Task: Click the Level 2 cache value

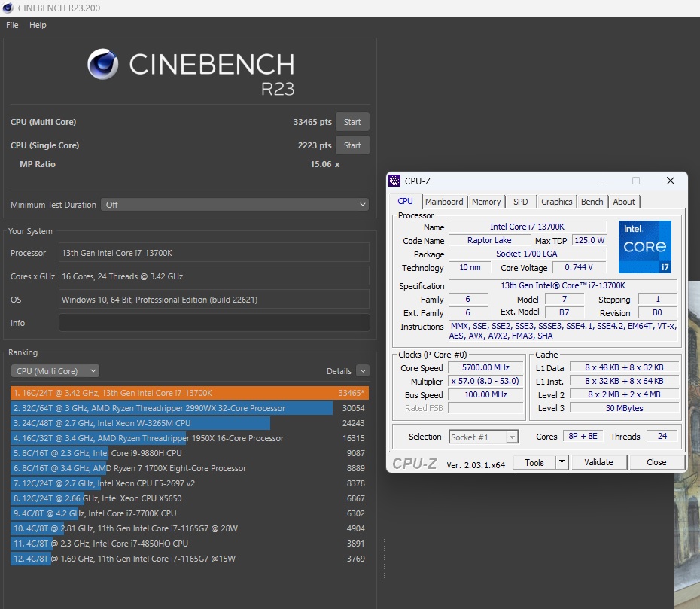Action: coord(624,394)
